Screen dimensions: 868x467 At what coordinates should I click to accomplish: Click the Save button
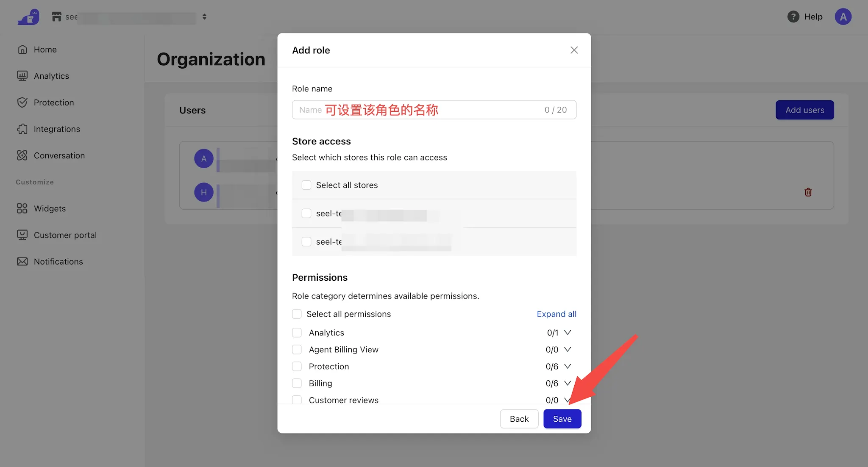pyautogui.click(x=562, y=419)
